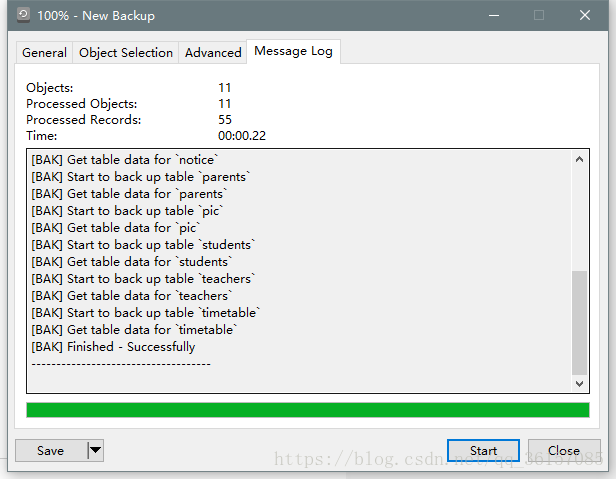Expand the Save button dropdown arrow
Screen dimensions: 616x479
coord(95,451)
